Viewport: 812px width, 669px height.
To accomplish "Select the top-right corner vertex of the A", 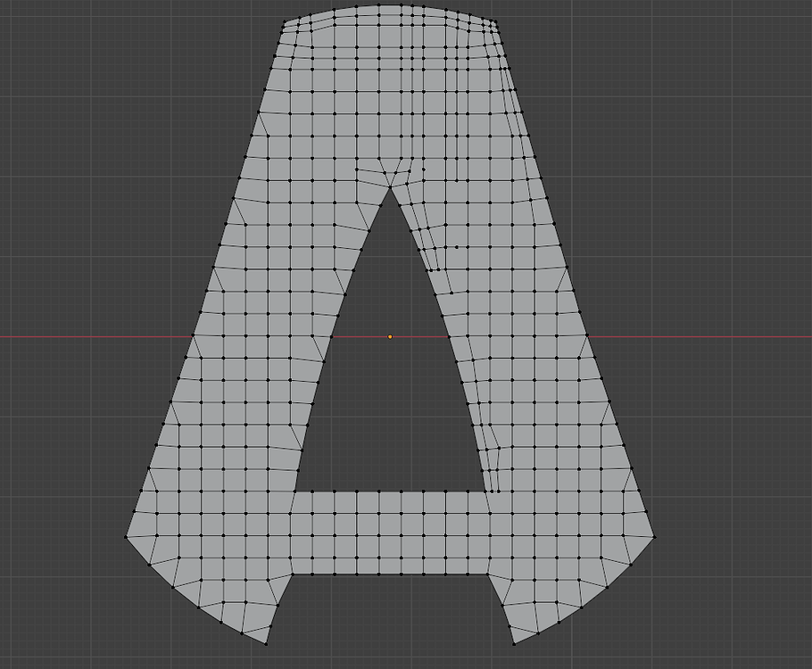I will click(x=496, y=22).
